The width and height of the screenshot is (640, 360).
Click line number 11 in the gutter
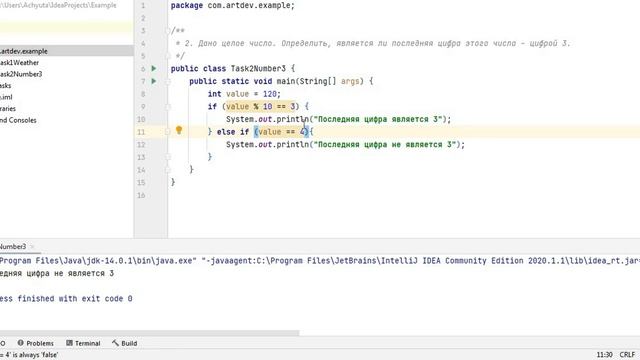pyautogui.click(x=141, y=132)
